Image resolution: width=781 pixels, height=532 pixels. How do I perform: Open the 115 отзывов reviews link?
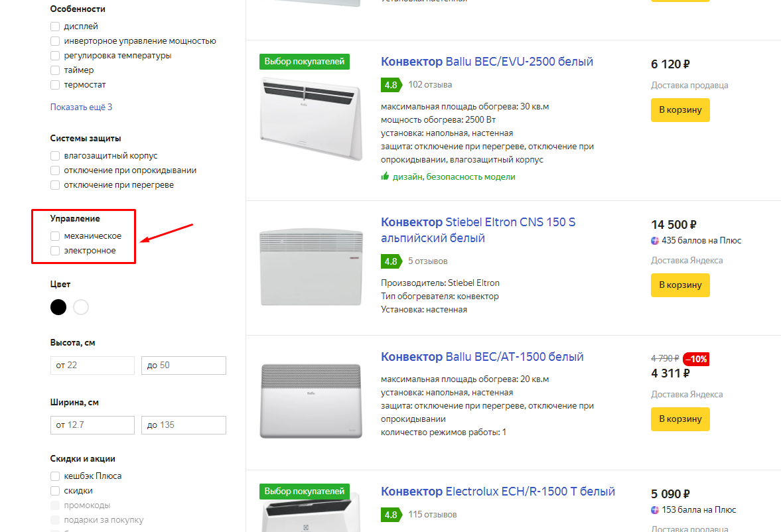click(433, 515)
